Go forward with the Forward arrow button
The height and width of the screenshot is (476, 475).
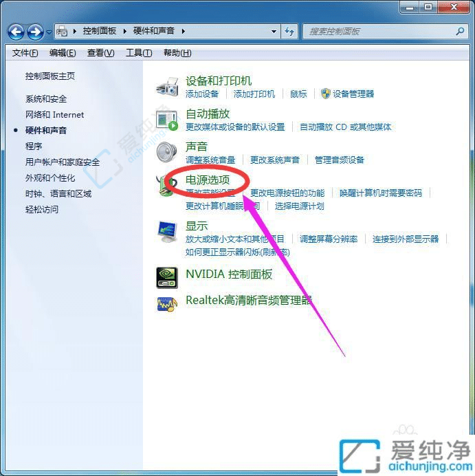pyautogui.click(x=35, y=32)
